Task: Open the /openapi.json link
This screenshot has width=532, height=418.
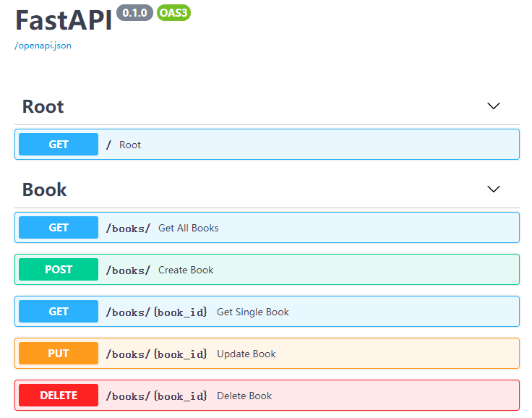Action: point(43,46)
